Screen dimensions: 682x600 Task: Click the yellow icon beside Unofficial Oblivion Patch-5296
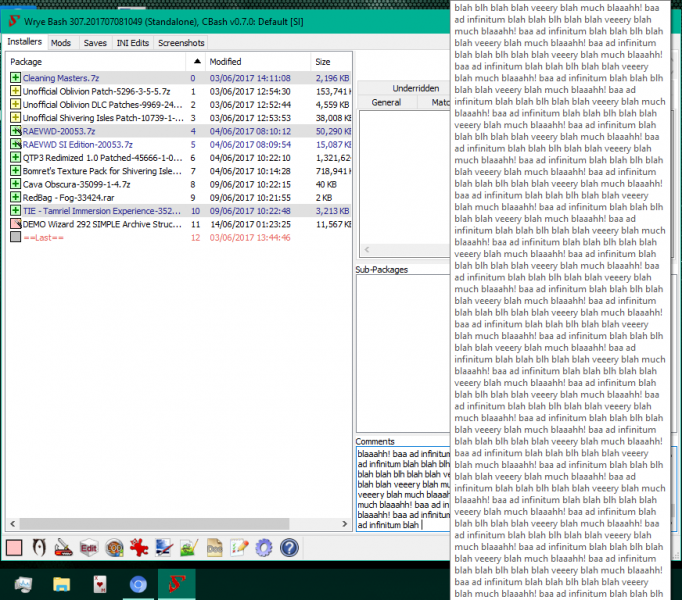click(16, 91)
